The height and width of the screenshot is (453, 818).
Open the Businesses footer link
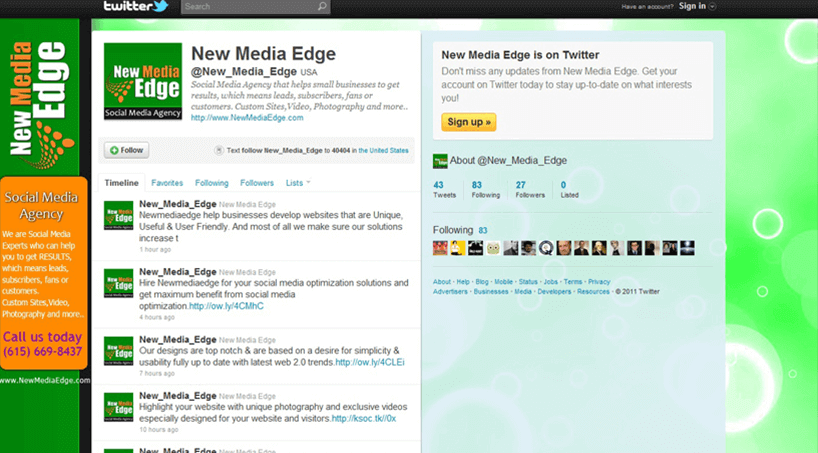pos(491,292)
